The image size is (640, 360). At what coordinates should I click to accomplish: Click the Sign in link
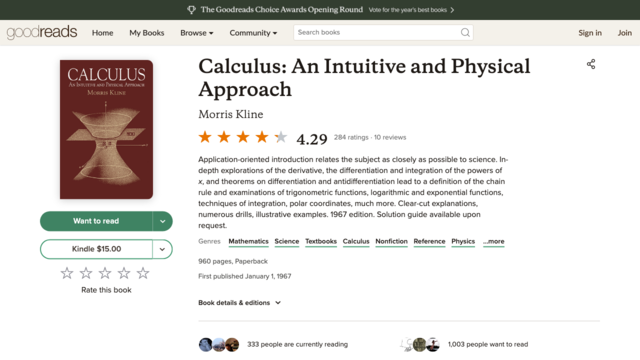(x=590, y=33)
